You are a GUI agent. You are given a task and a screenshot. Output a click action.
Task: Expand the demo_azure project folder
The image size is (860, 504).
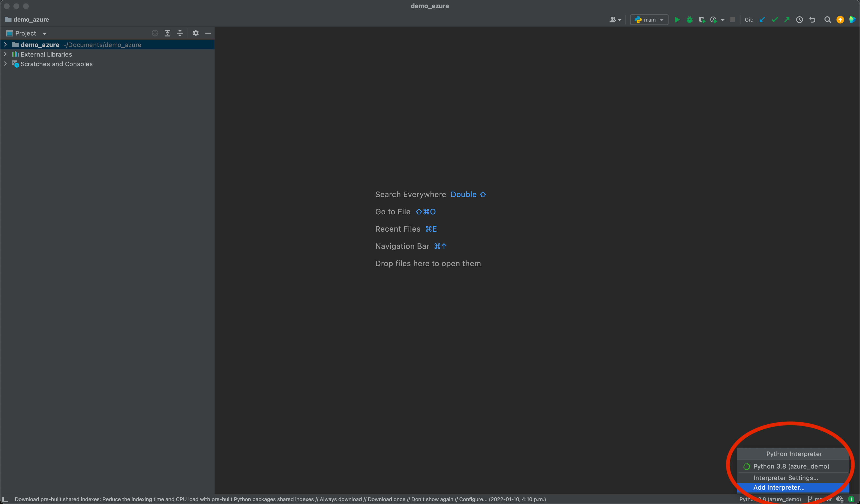coord(5,45)
